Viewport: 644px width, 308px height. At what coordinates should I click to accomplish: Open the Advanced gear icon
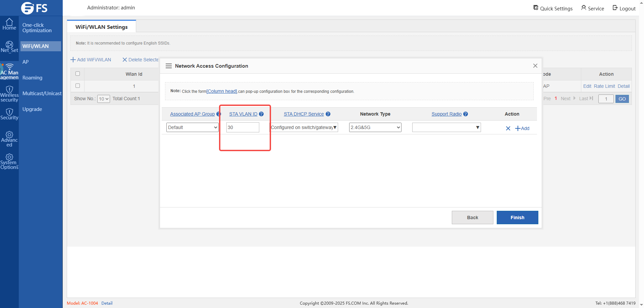pos(9,135)
